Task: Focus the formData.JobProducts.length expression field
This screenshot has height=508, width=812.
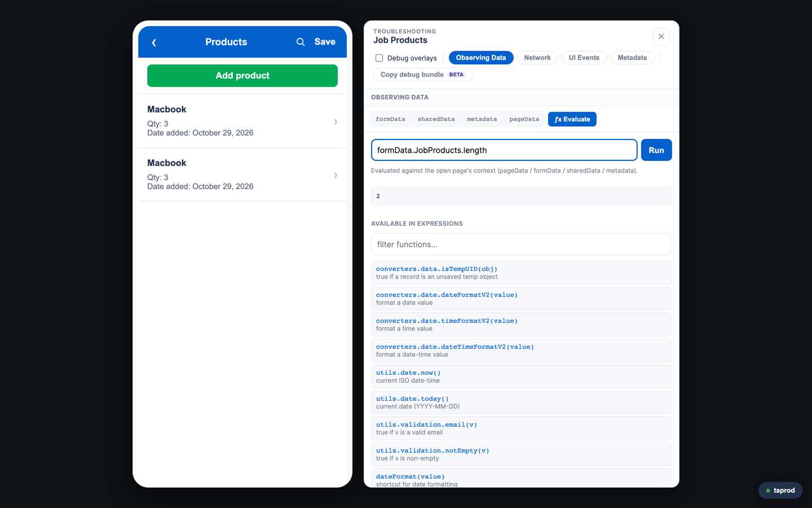Action: (x=504, y=150)
